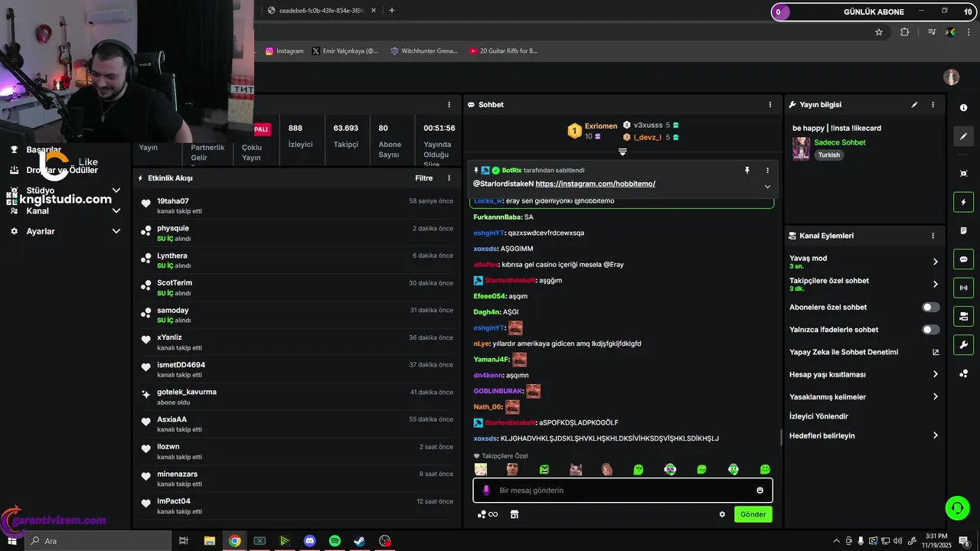Open the notes document icon in right sidebar
980x551 pixels.
click(x=963, y=230)
